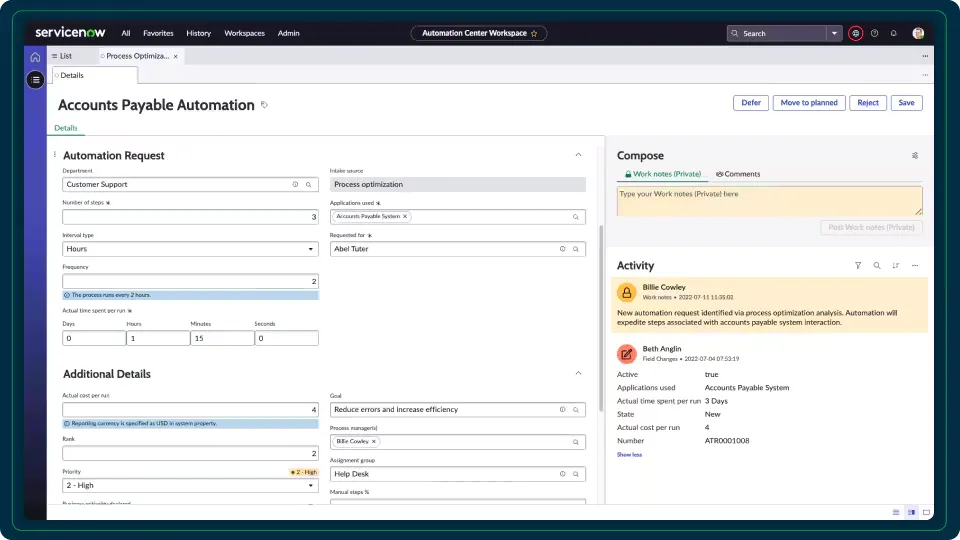Show Requested for info icon

click(562, 249)
